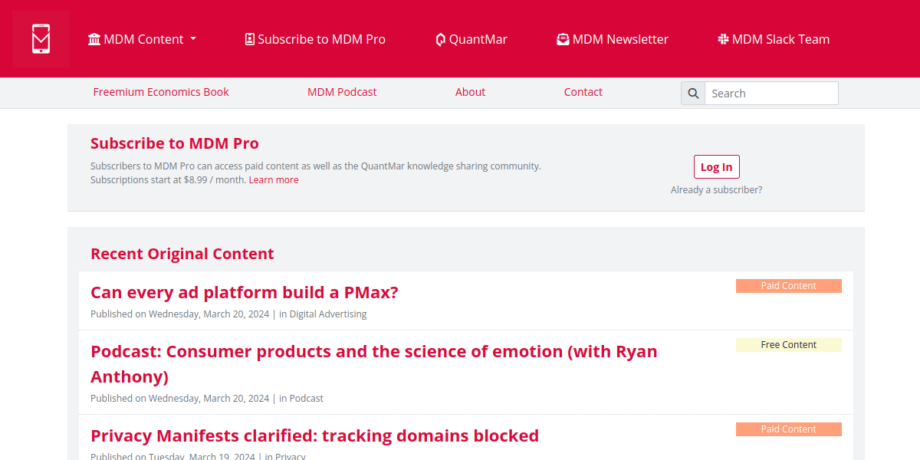Click into the Search input field
The width and height of the screenshot is (920, 460).
[x=770, y=93]
